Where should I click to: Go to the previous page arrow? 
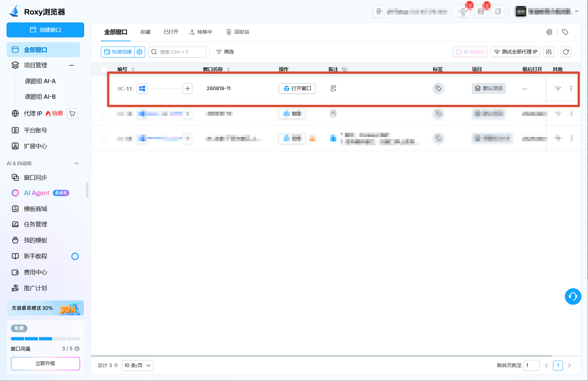click(x=546, y=365)
